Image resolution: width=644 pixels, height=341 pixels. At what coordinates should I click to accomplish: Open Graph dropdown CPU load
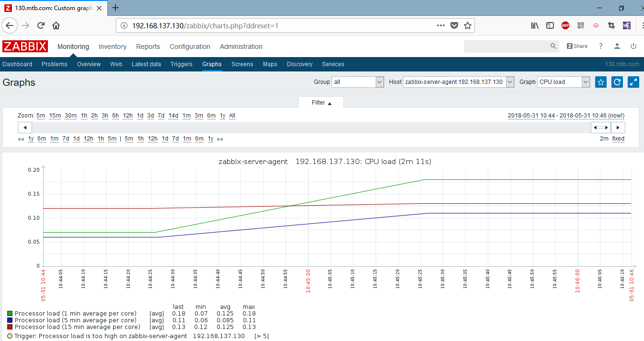tap(563, 82)
